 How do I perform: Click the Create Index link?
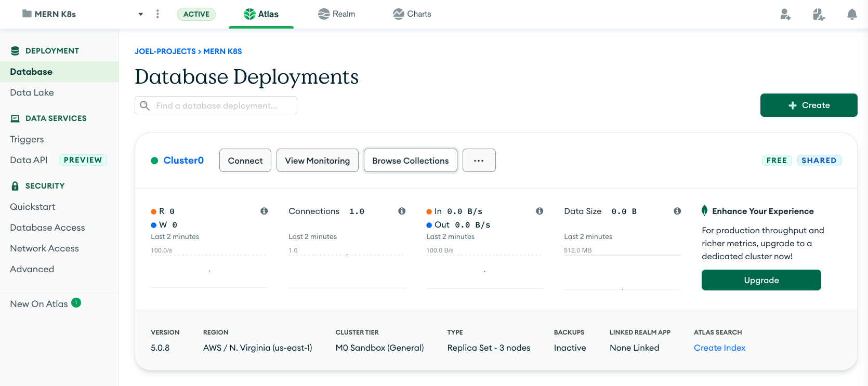(720, 348)
